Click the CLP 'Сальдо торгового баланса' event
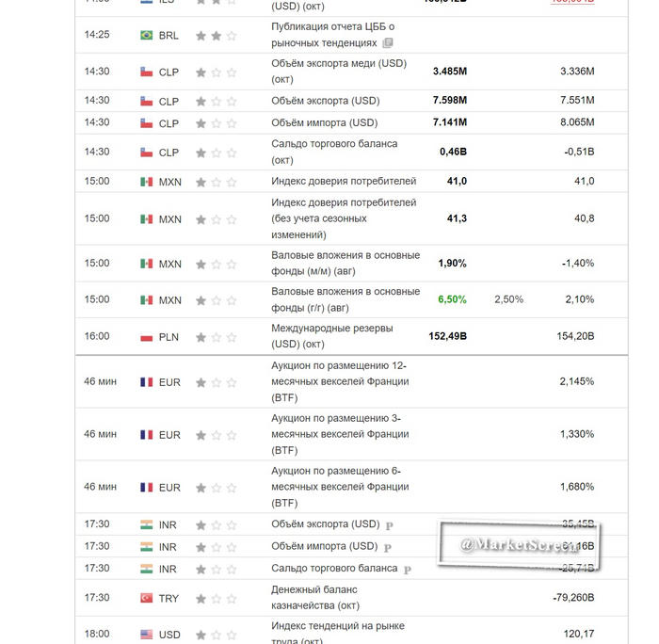Image resolution: width=659 pixels, height=644 pixels. click(334, 144)
